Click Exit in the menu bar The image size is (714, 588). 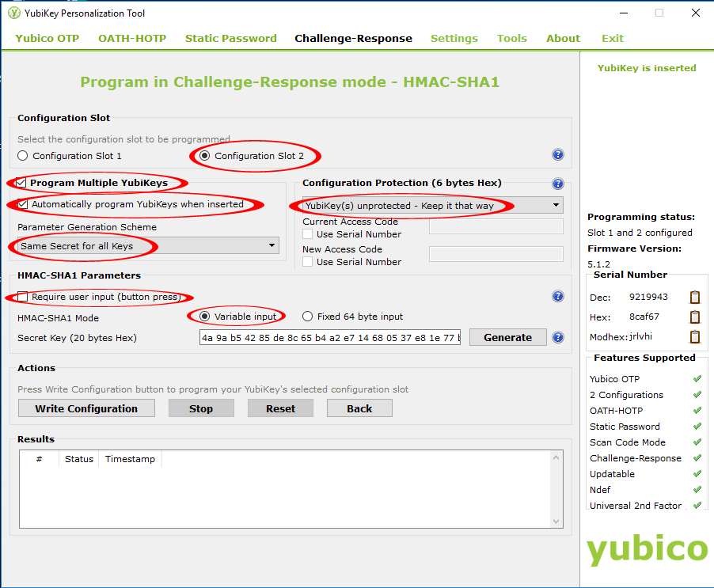613,38
